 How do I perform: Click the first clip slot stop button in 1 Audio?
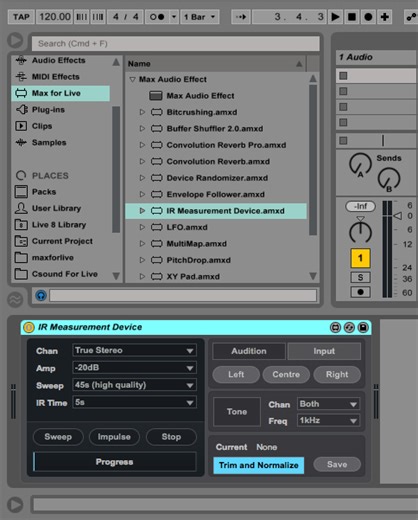point(343,76)
